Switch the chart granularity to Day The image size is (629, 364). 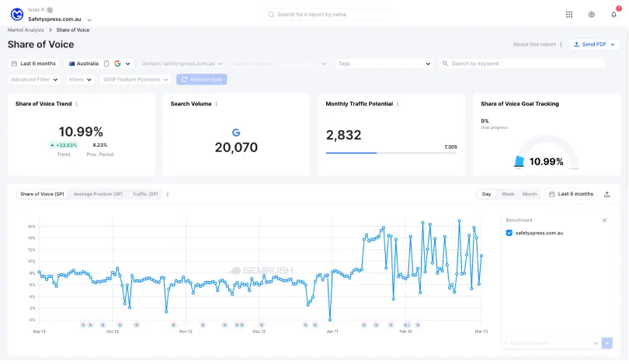[486, 194]
